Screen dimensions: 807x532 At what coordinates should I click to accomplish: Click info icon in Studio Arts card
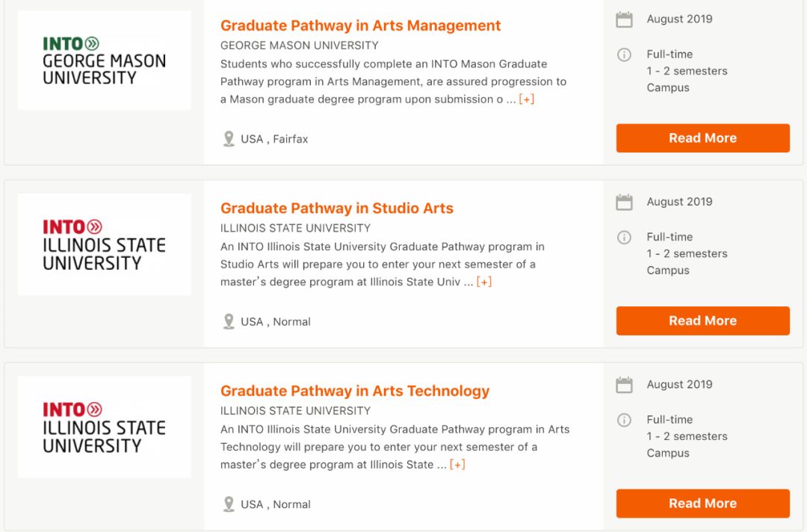[x=624, y=238]
